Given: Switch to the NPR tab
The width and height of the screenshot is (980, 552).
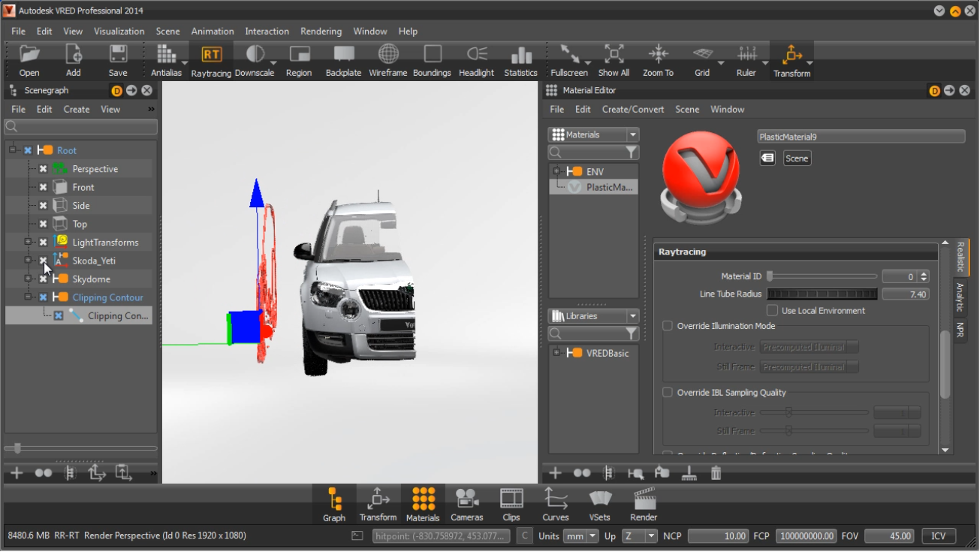Looking at the screenshot, I should (960, 330).
